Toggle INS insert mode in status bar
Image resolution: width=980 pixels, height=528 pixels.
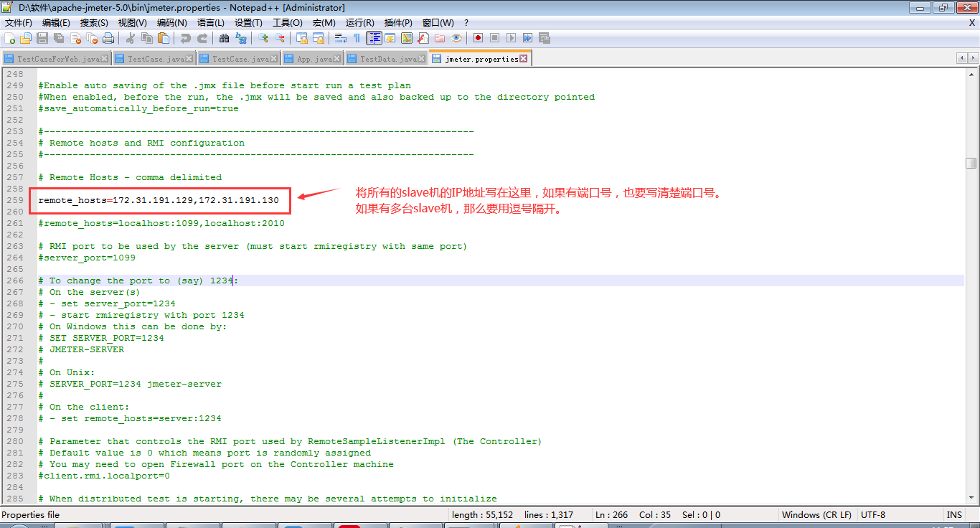tap(954, 515)
